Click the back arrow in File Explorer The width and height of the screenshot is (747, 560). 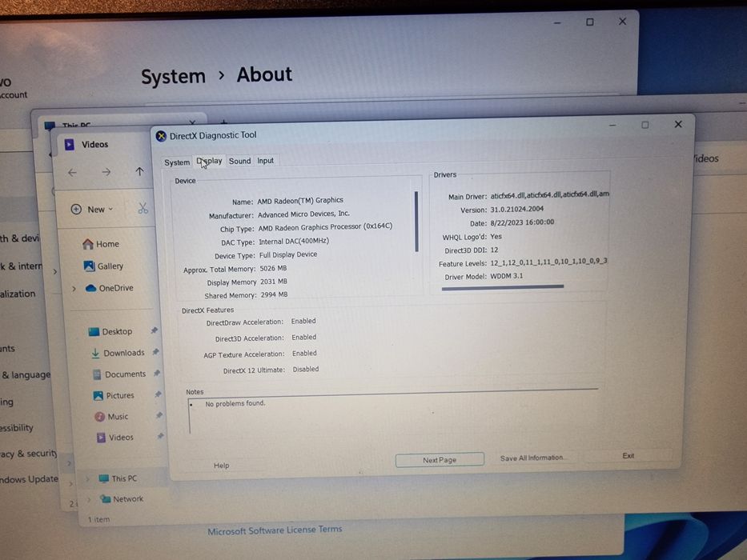click(72, 172)
